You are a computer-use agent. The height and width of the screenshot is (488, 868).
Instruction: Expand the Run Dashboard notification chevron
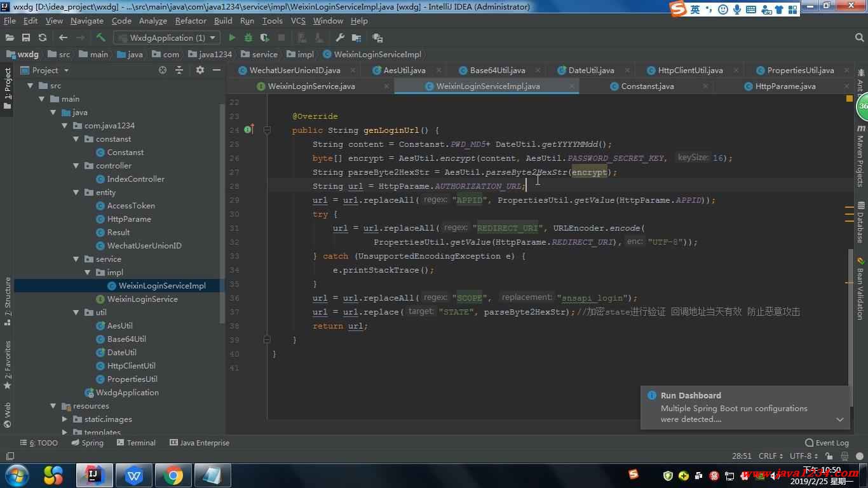coord(839,419)
